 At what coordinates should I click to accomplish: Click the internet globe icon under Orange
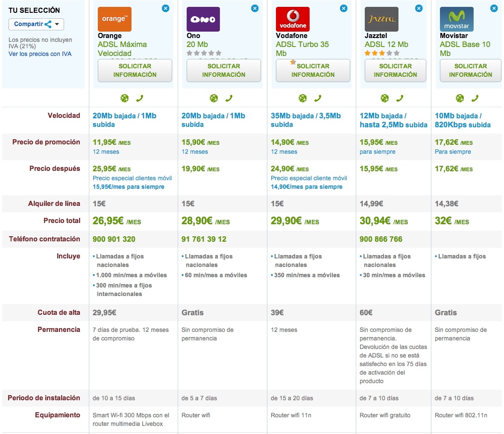125,98
